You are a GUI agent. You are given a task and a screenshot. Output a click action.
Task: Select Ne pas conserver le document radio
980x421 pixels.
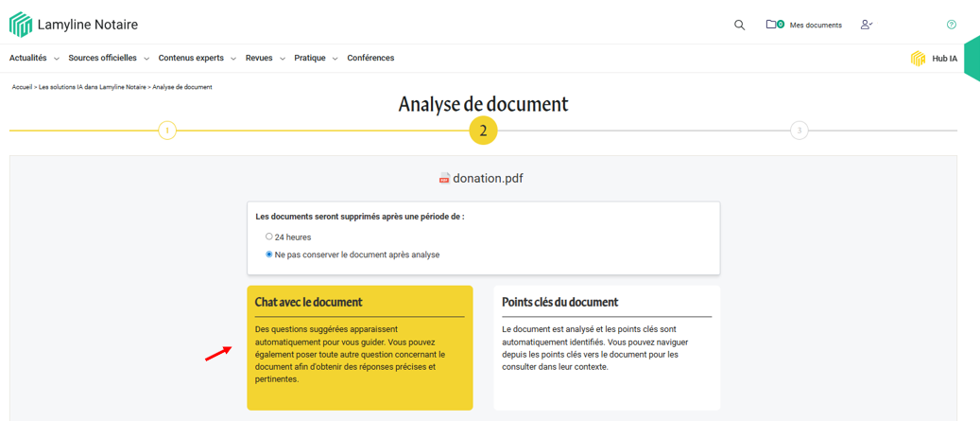click(268, 254)
